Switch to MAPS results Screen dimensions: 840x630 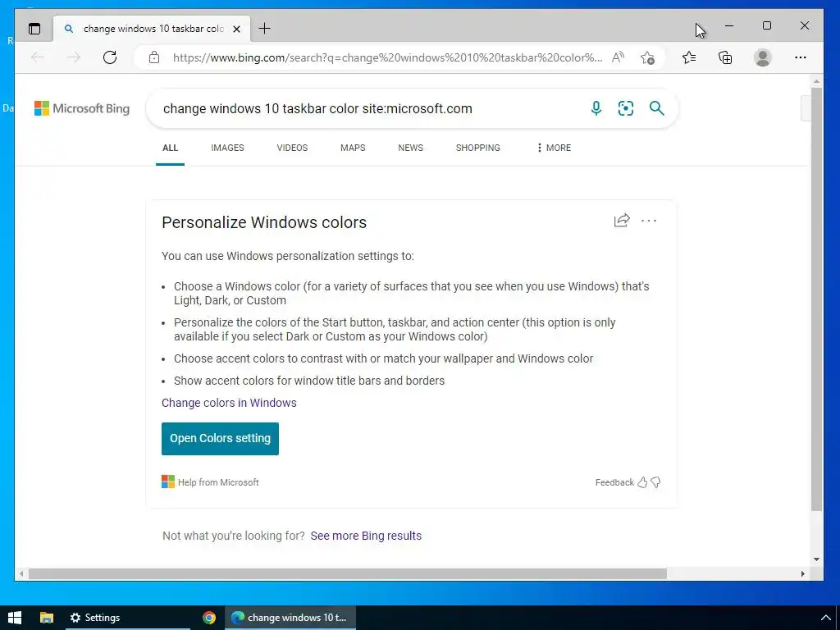click(x=353, y=148)
